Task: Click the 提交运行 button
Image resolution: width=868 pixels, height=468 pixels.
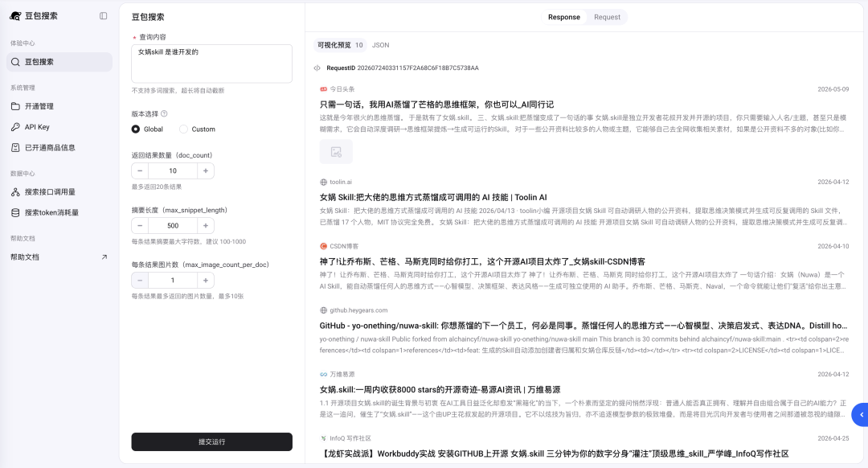Action: coord(211,442)
